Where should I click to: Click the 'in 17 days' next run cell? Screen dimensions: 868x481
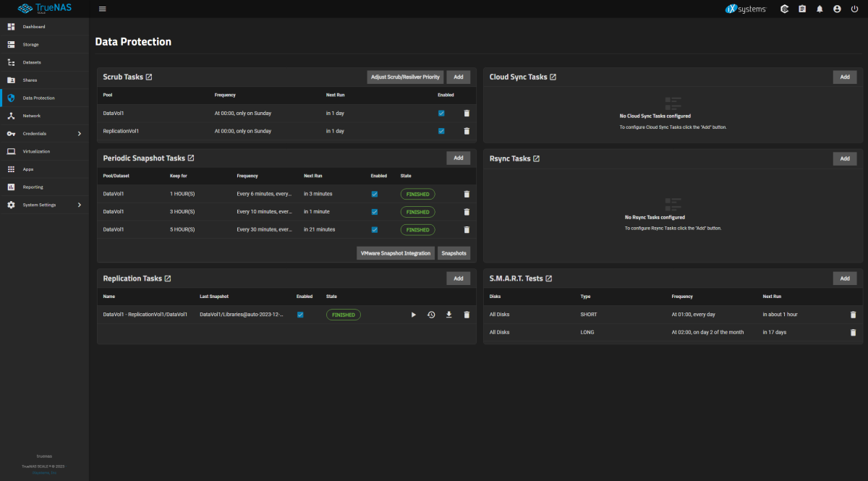pyautogui.click(x=775, y=332)
